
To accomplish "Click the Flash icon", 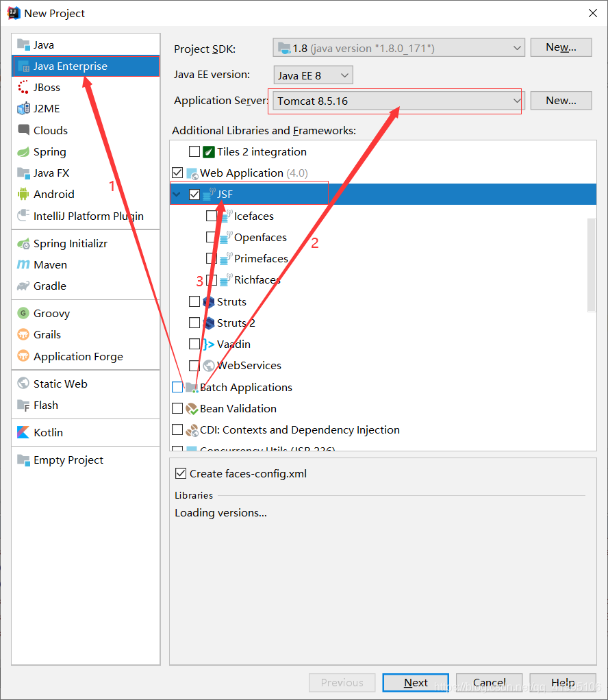I will tap(23, 405).
